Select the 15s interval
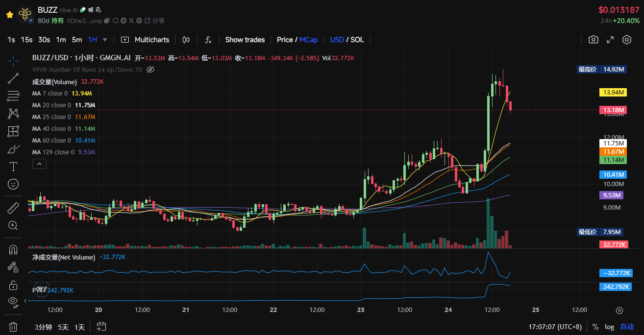 (26, 40)
